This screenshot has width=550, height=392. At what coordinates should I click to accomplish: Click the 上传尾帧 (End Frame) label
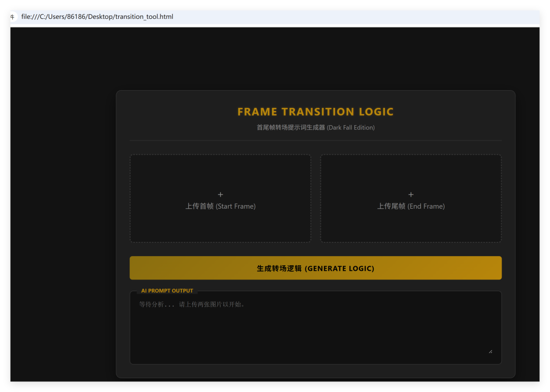click(411, 206)
